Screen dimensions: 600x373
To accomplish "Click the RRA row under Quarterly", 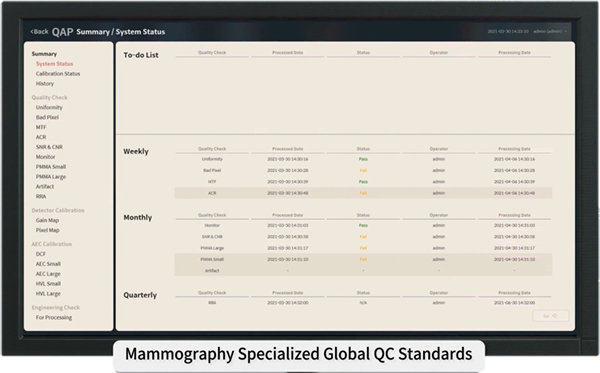I will pyautogui.click(x=363, y=303).
